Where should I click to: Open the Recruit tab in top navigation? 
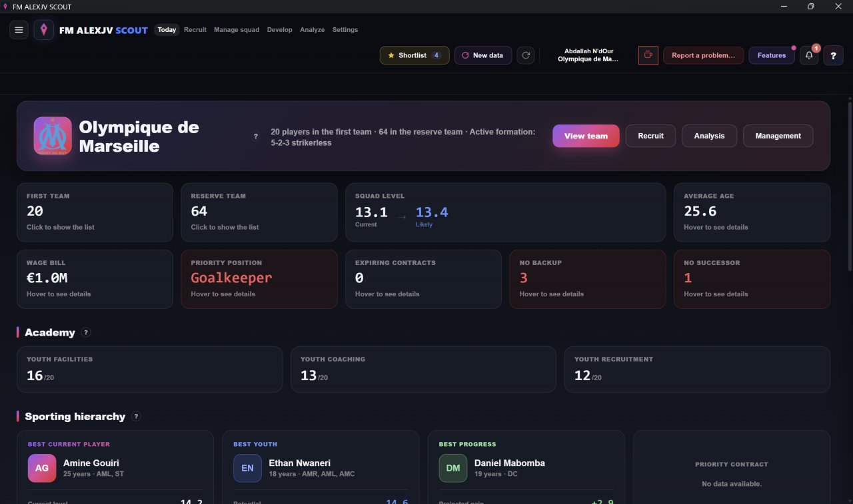click(195, 30)
